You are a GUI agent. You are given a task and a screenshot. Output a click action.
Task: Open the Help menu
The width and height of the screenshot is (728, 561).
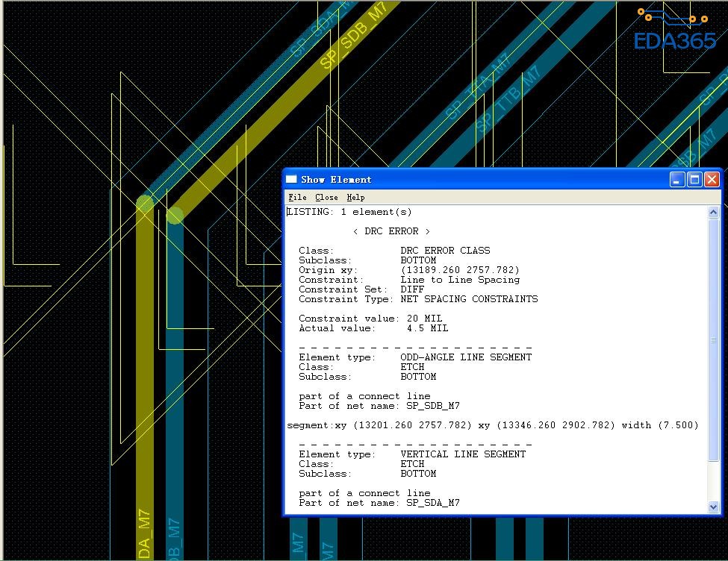point(355,197)
